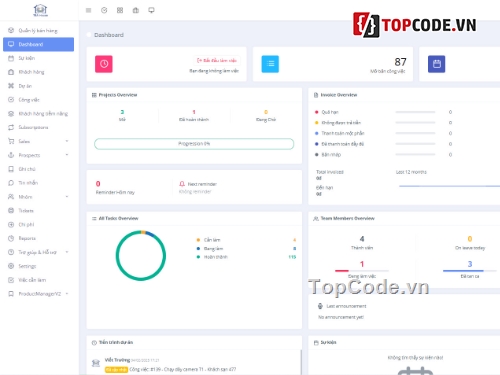500x375 pixels.
Task: Click the Dashboard page title
Action: pos(109,35)
